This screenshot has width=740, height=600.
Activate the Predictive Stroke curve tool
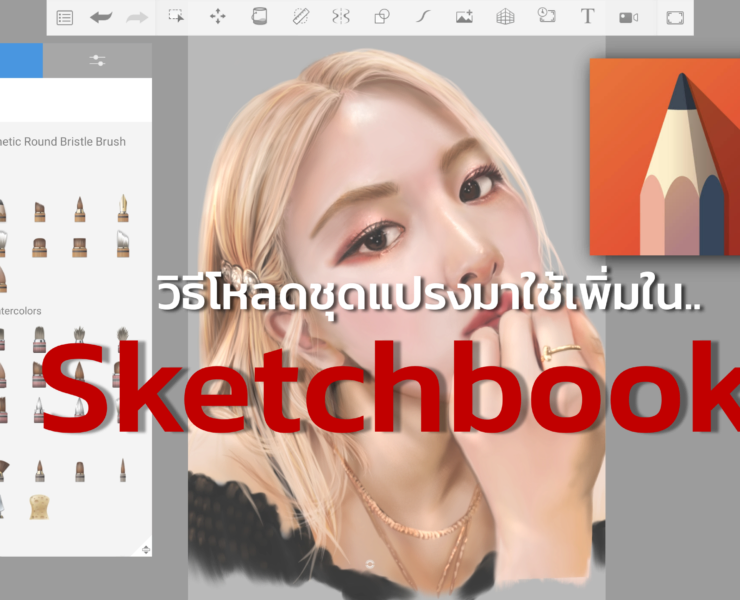click(x=423, y=17)
